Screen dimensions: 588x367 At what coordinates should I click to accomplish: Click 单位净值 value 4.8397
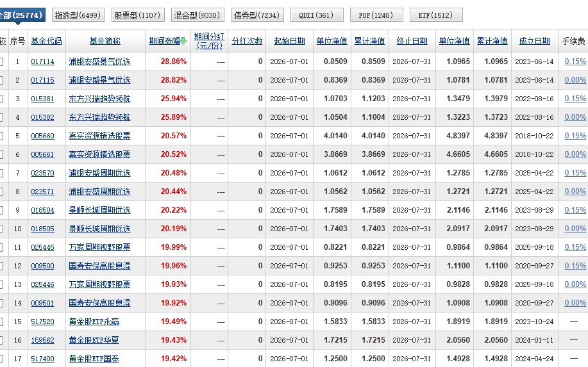click(x=458, y=136)
